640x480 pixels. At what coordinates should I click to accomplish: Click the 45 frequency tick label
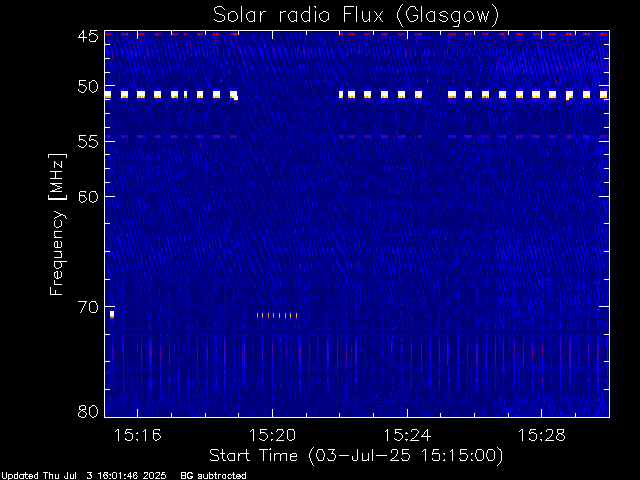[x=88, y=37]
